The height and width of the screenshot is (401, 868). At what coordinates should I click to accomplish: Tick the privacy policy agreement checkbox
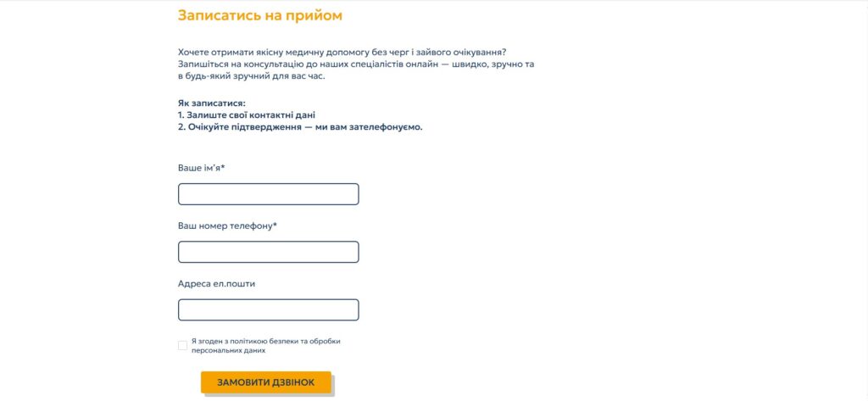tap(183, 346)
